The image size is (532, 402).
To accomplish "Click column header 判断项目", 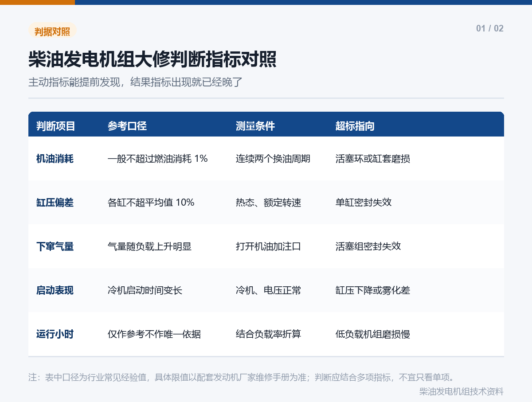I will point(56,126).
